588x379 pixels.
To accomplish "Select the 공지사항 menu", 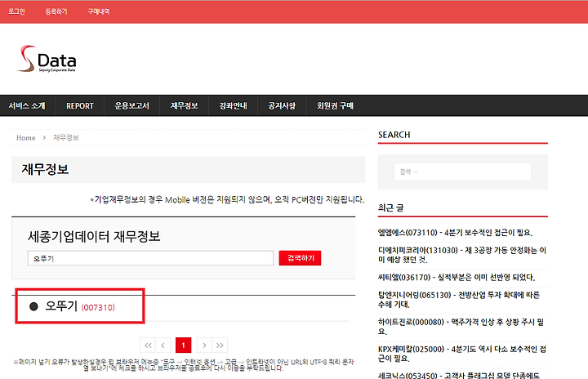I will (282, 106).
